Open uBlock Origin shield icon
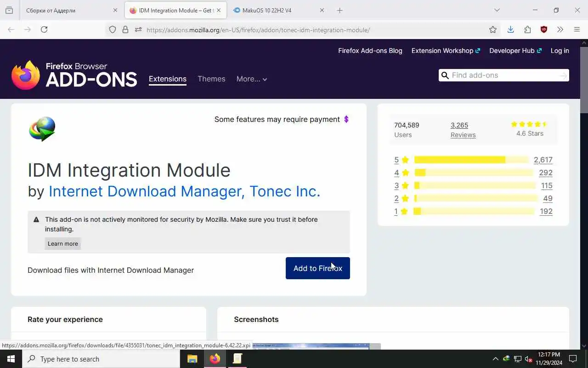588x368 pixels. (x=544, y=29)
